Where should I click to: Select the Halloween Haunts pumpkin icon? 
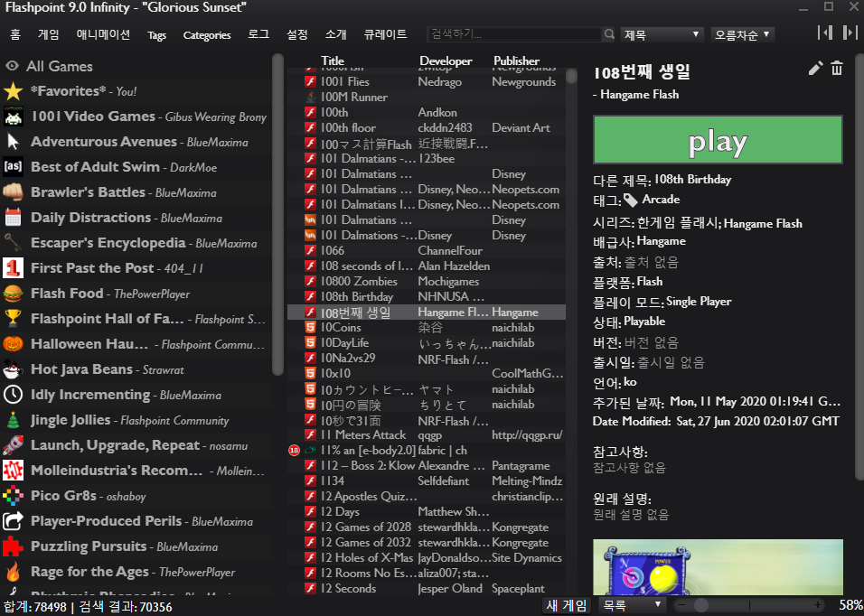(x=14, y=344)
